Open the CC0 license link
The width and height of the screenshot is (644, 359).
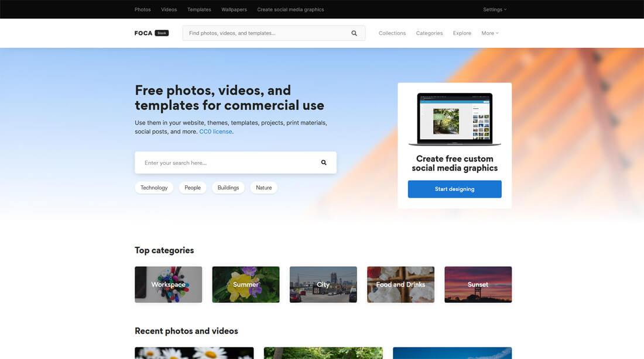click(x=215, y=131)
